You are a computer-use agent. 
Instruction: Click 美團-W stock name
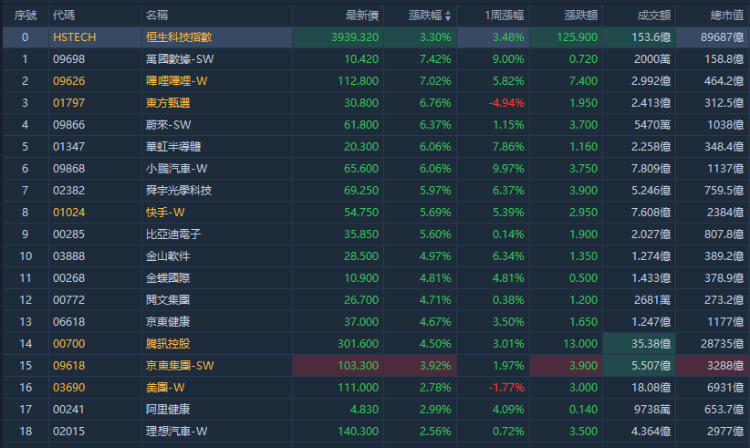point(165,387)
